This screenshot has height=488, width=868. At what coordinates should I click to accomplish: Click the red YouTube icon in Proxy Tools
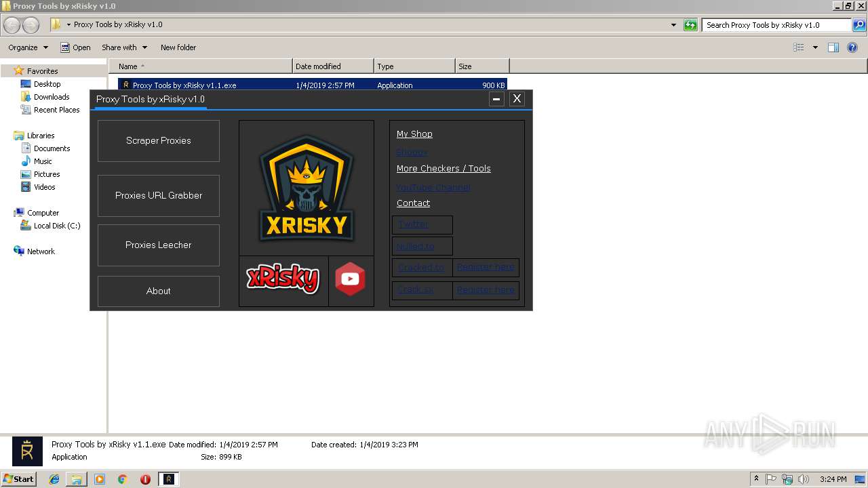pyautogui.click(x=351, y=279)
